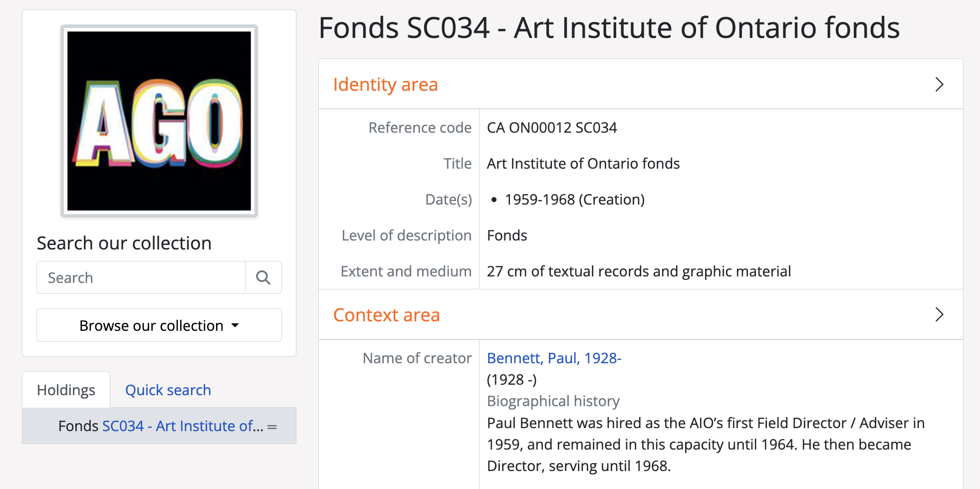Switch to the Holdings tab
The height and width of the screenshot is (489, 980).
[x=66, y=390]
